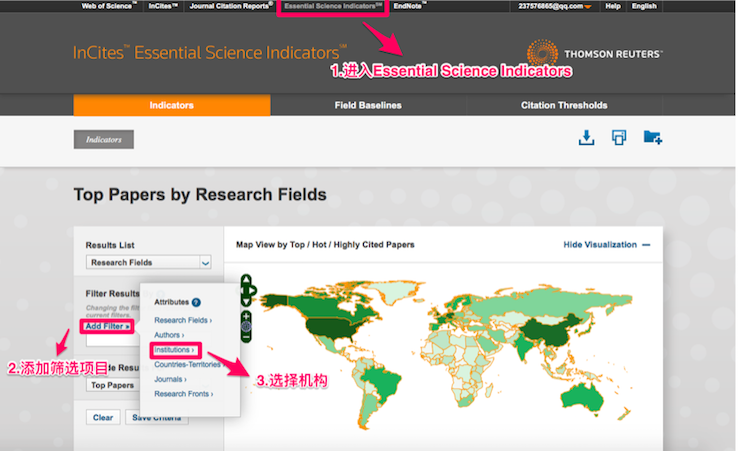Pan the map up with arrow control
The height and width of the screenshot is (451, 740).
point(247,281)
